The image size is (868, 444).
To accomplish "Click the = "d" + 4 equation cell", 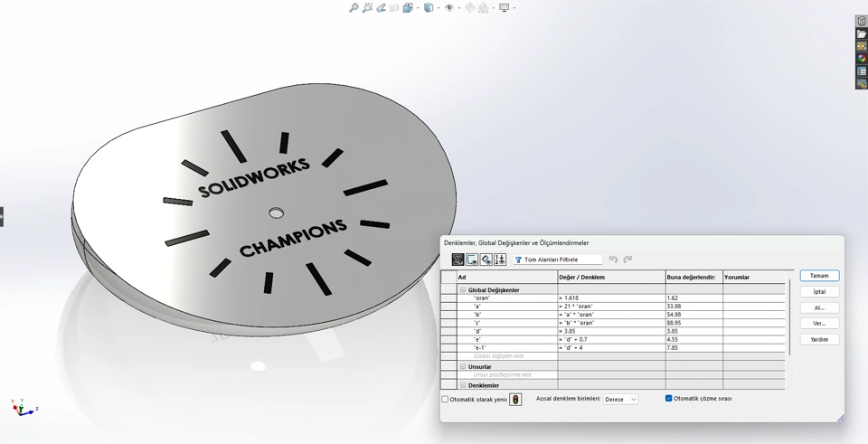I will [x=612, y=347].
